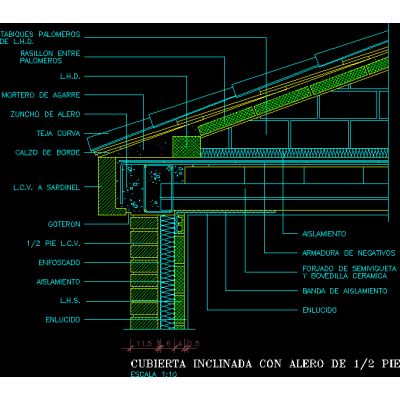
Task: Select the 1/2 PIE L.C.V. label
Action: click(54, 244)
